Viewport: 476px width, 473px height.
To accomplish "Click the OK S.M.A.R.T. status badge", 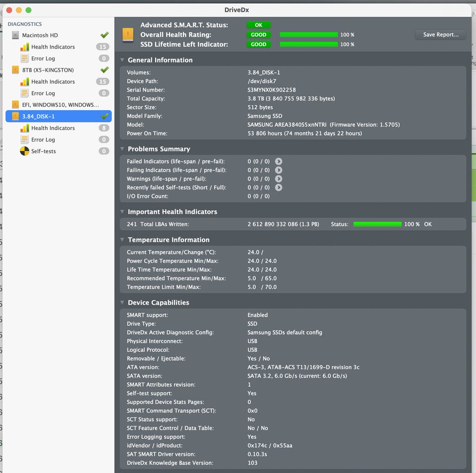I will click(258, 25).
